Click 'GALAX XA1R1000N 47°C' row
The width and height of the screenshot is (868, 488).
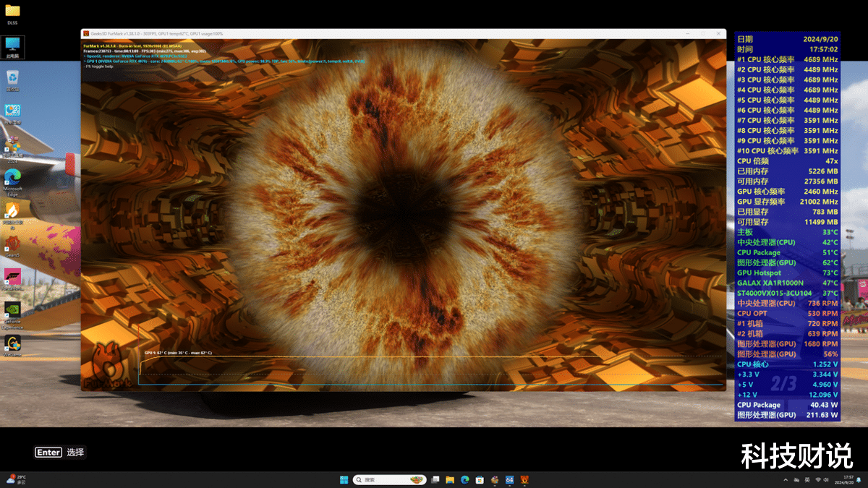tap(788, 283)
